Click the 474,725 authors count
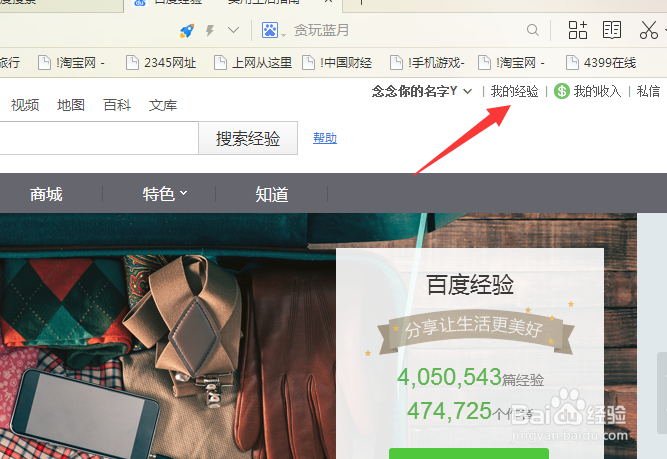Image resolution: width=667 pixels, height=459 pixels. pos(449,411)
